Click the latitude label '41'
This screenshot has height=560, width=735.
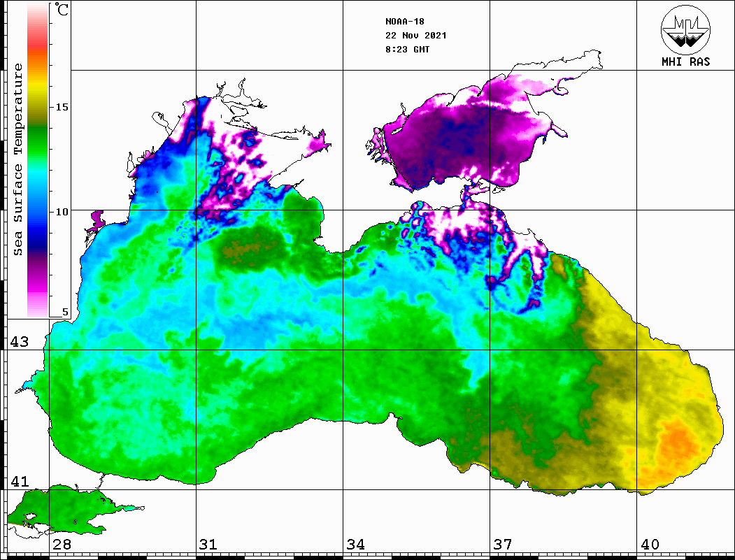pos(19,481)
